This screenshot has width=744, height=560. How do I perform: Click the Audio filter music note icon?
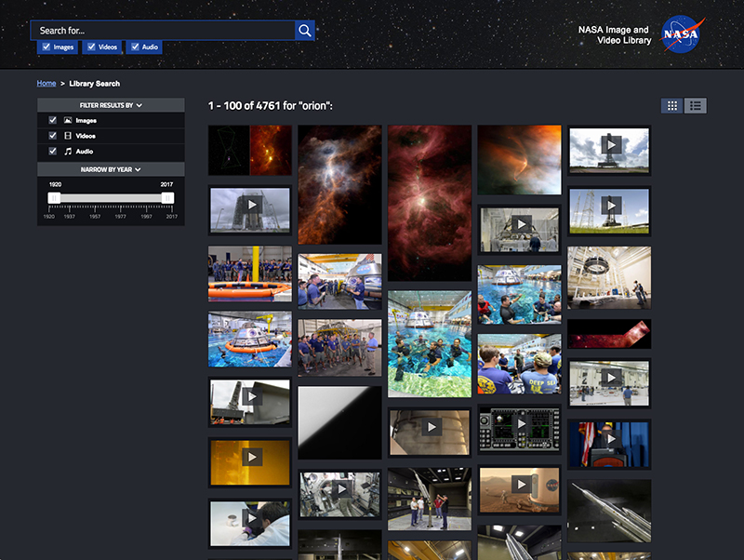[x=68, y=152]
